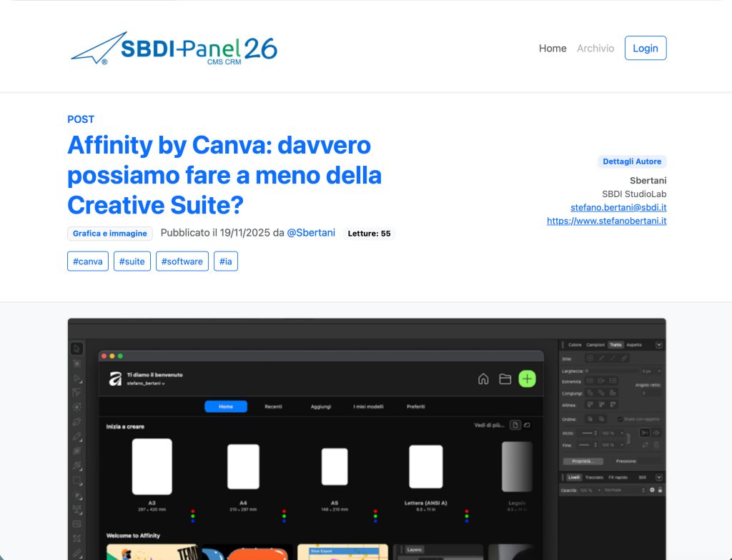Open the stefano_bertani account dropdown
Image resolution: width=732 pixels, height=560 pixels.
pyautogui.click(x=147, y=384)
